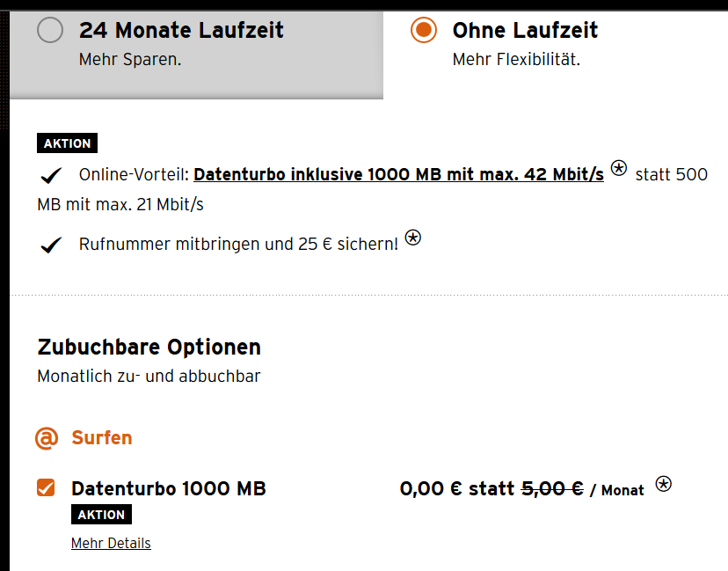Viewport: 728px width, 571px height.
Task: Uncheck the Datenturbo 1000 MB checkbox
Action: 46,487
